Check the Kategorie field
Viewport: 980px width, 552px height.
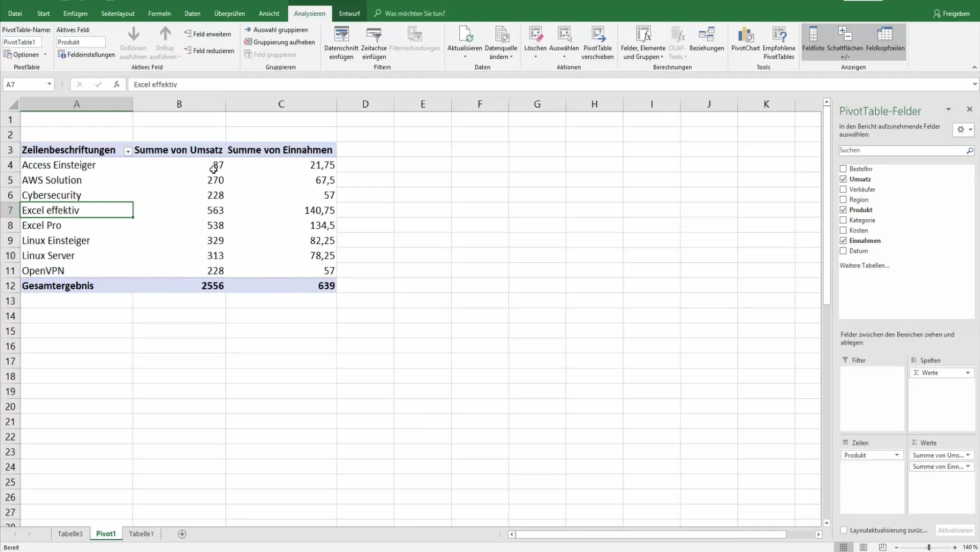pyautogui.click(x=843, y=220)
